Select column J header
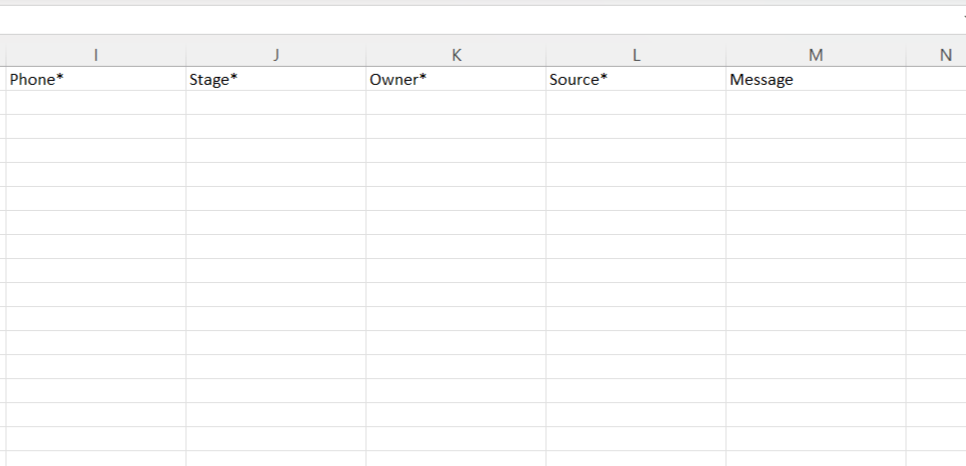Screen dimensions: 966x466 point(276,56)
